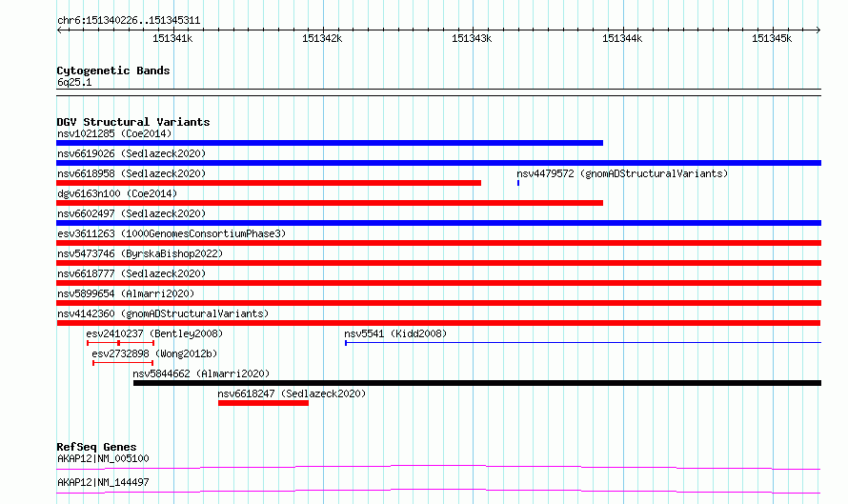The width and height of the screenshot is (848, 504).
Task: Click the blue nsv6619026 variant bar
Action: [438, 163]
